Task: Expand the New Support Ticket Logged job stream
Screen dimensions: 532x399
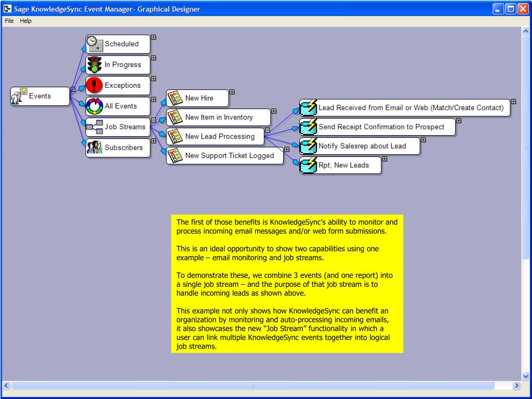Action: click(287, 149)
